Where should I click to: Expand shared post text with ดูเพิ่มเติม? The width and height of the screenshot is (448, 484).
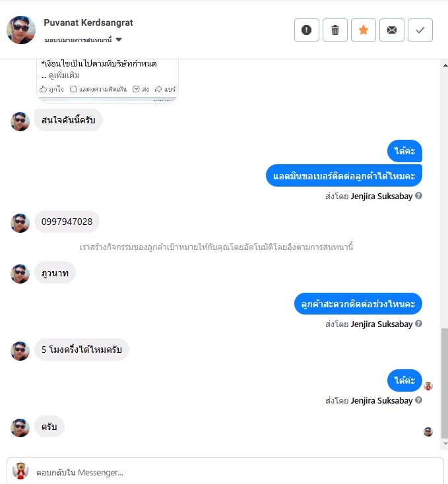click(63, 75)
